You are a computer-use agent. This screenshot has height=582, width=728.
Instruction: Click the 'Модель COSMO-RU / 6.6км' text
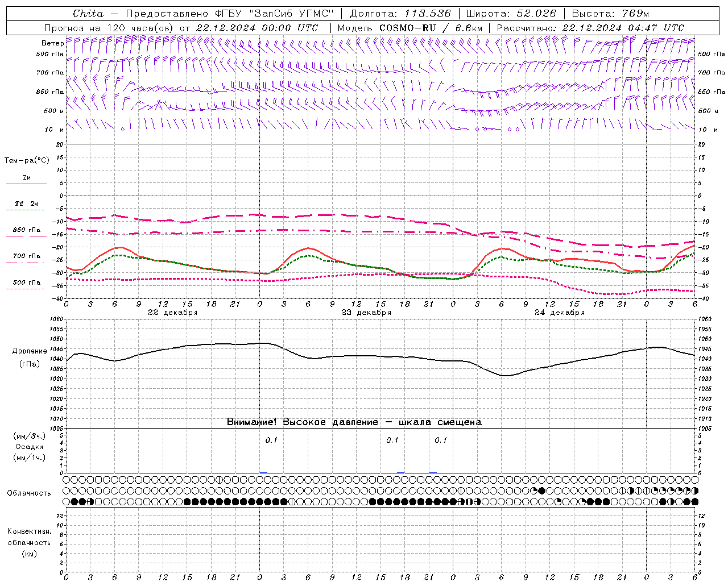pyautogui.click(x=409, y=28)
